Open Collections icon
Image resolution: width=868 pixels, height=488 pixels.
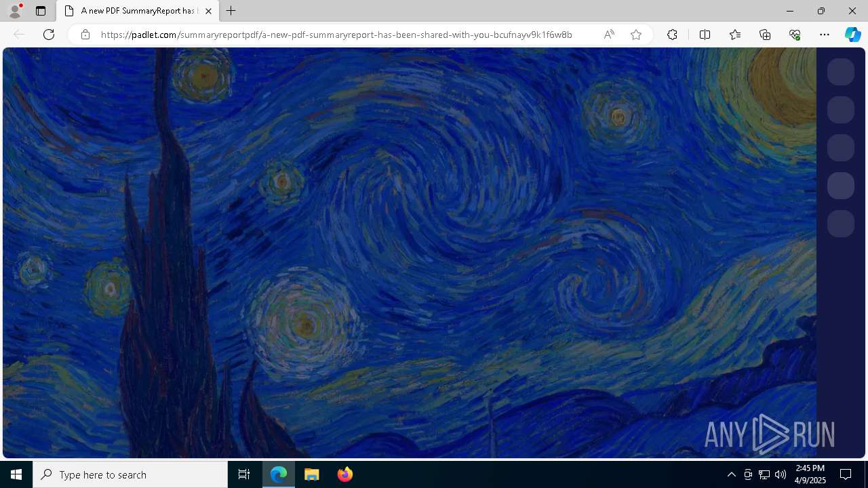(765, 35)
